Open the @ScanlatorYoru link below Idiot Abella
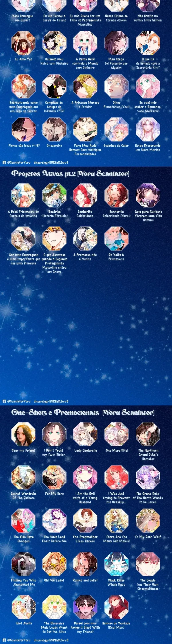Viewport: 172px width, 644px height. click(x=19, y=640)
